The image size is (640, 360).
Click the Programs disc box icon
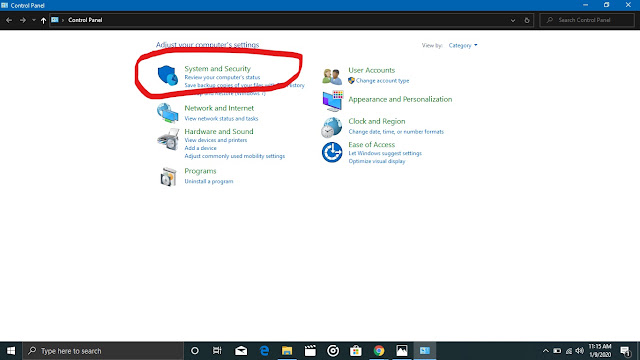coord(168,177)
